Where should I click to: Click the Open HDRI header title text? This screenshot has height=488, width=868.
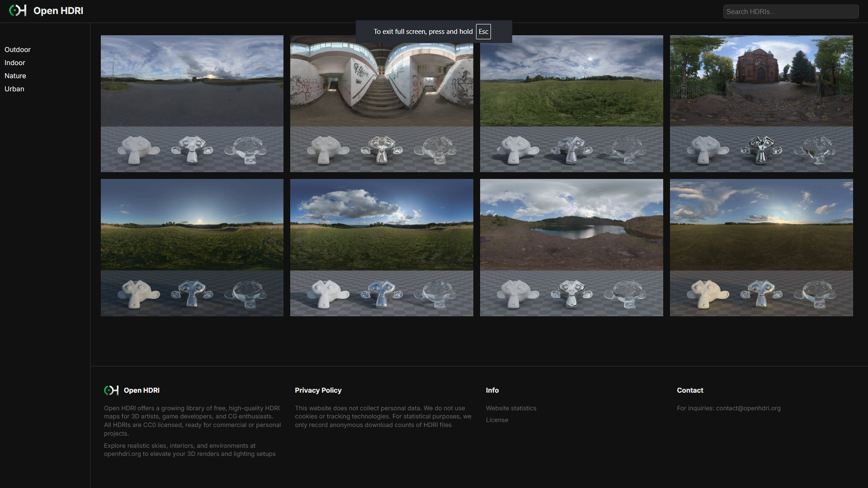(58, 11)
